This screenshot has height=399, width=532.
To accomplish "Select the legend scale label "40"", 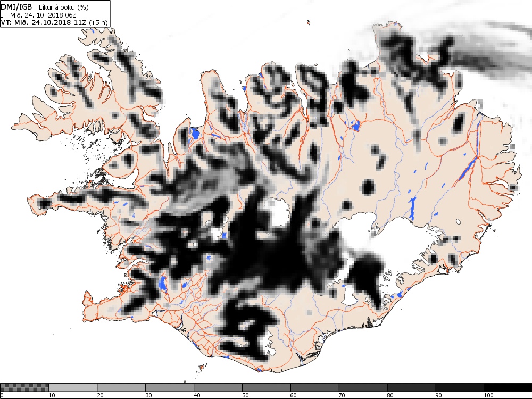I will [197, 395].
